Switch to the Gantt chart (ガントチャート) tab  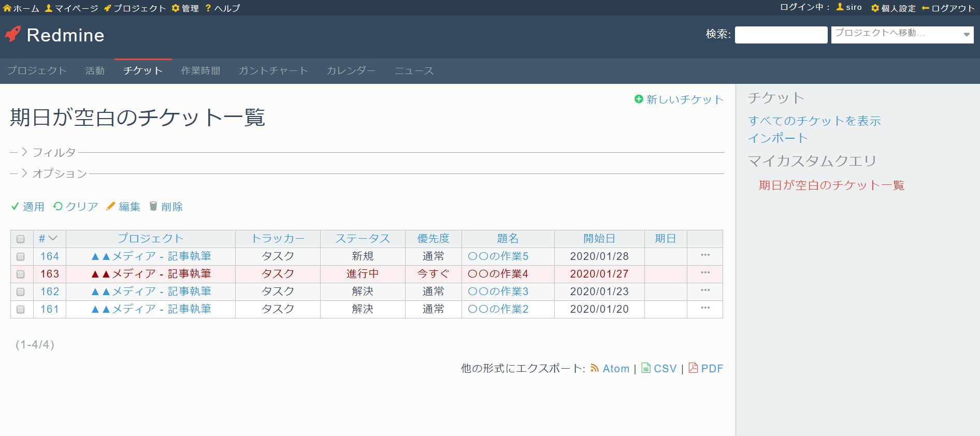273,71
